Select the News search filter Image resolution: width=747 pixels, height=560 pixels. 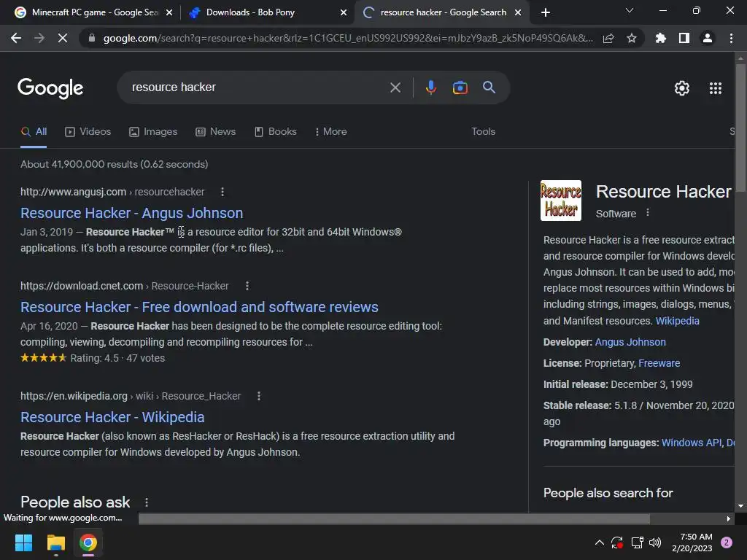215,131
